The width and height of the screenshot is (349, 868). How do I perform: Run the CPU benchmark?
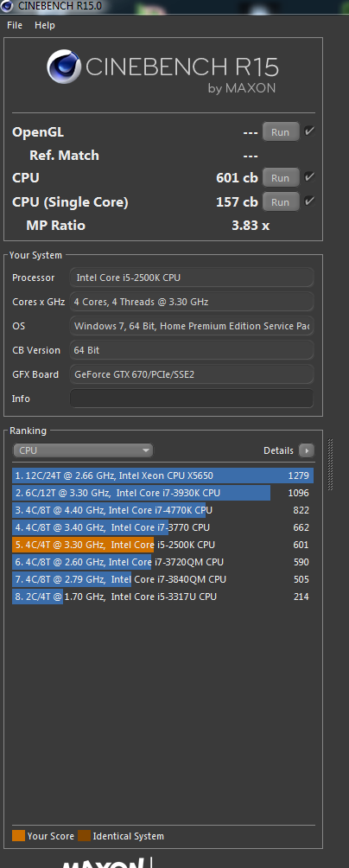tap(281, 178)
